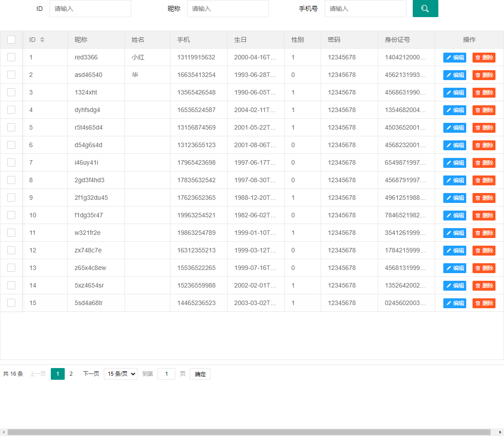The height and width of the screenshot is (436, 504).
Task: Delete user i46uy41i record
Action: [484, 163]
